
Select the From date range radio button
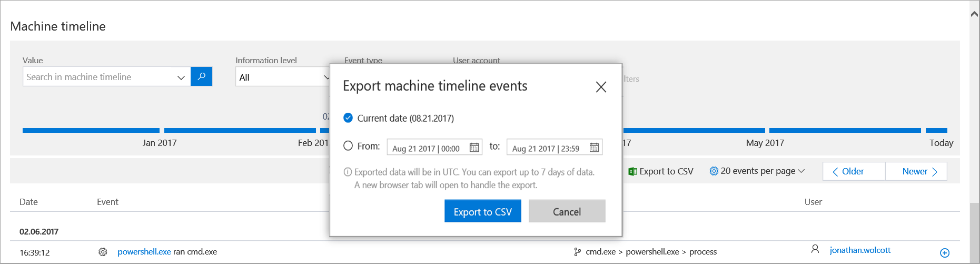coord(348,146)
